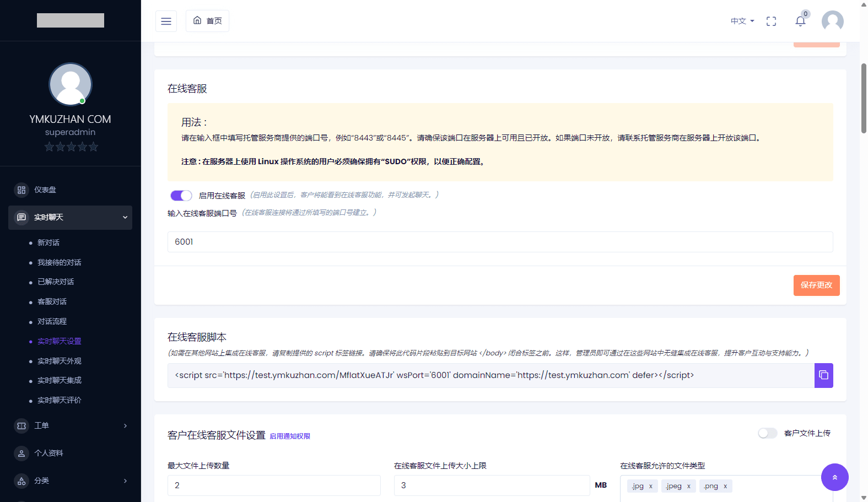
Task: Remove the .jpeg file type tag
Action: 689,486
